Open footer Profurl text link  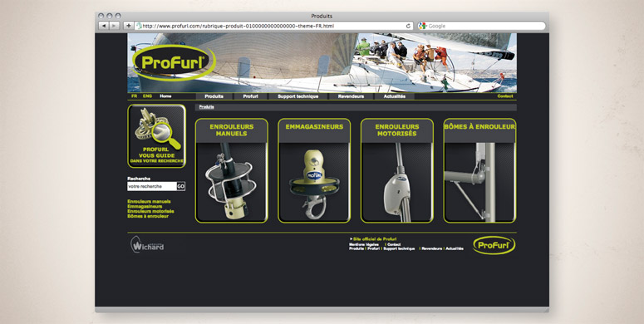[373, 249]
